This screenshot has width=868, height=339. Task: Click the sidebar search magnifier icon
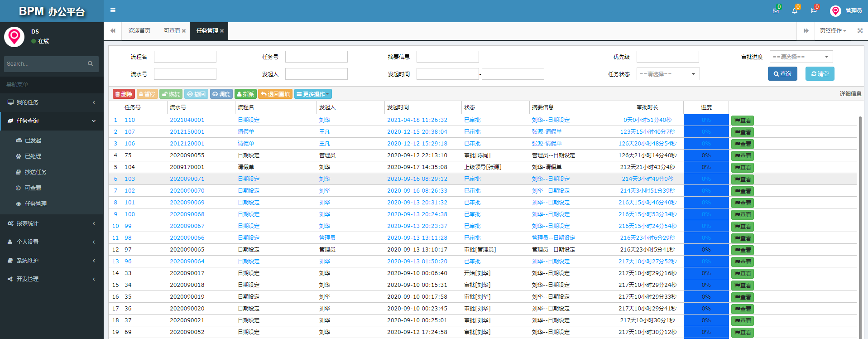91,64
